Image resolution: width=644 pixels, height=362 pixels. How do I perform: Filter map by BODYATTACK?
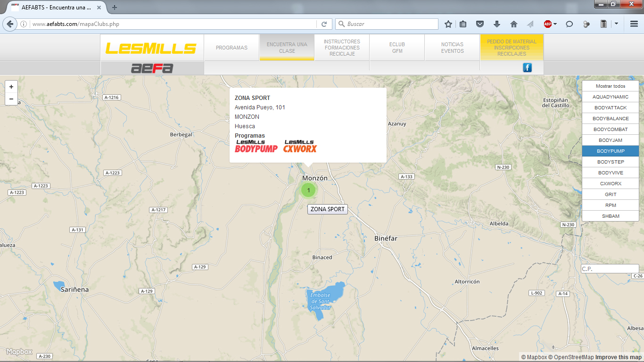click(611, 108)
